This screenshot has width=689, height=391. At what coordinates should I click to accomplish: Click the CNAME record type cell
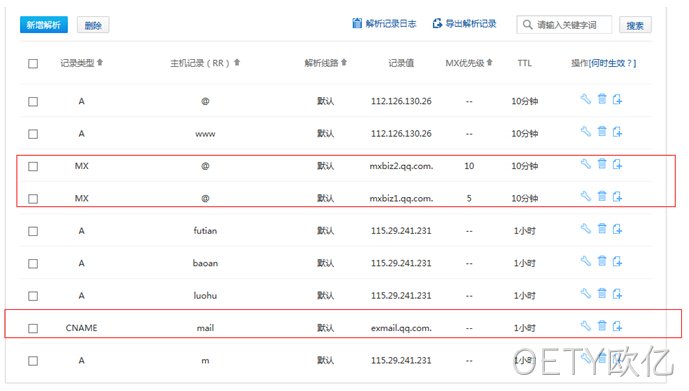point(81,328)
